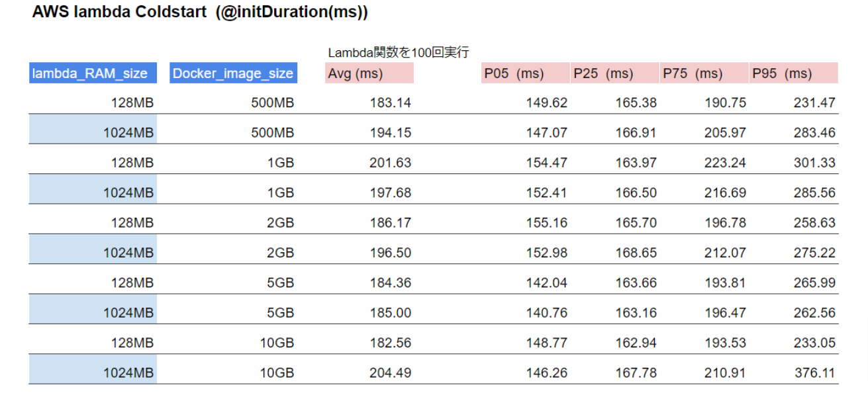
Task: Select the P75 cell 216.69
Action: pos(725,193)
